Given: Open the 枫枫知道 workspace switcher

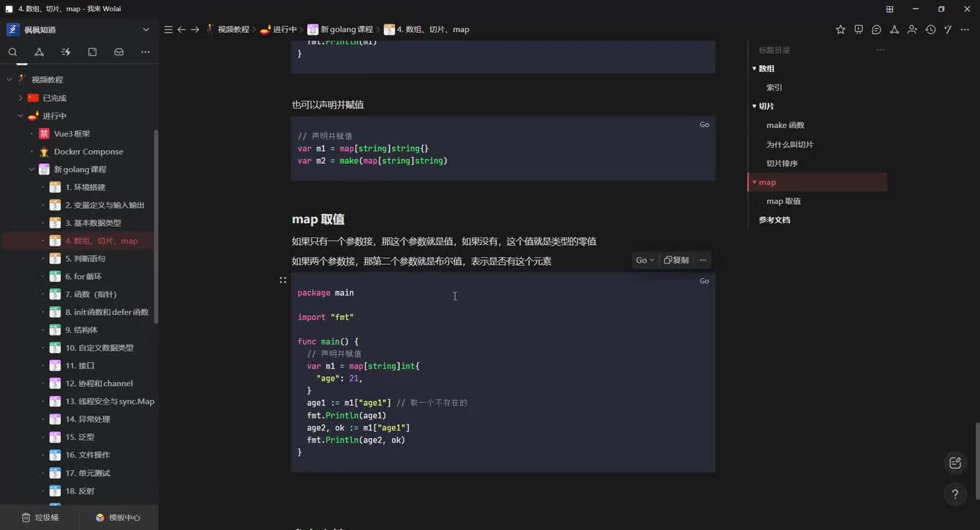Looking at the screenshot, I should coord(79,29).
